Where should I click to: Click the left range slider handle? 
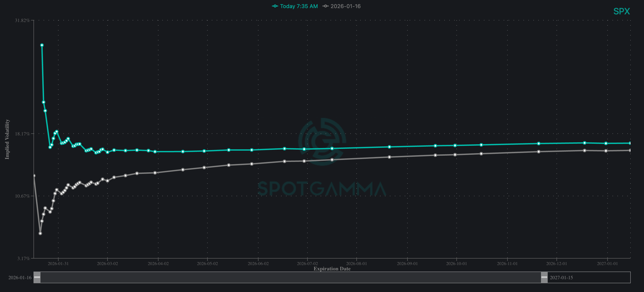pos(37,277)
